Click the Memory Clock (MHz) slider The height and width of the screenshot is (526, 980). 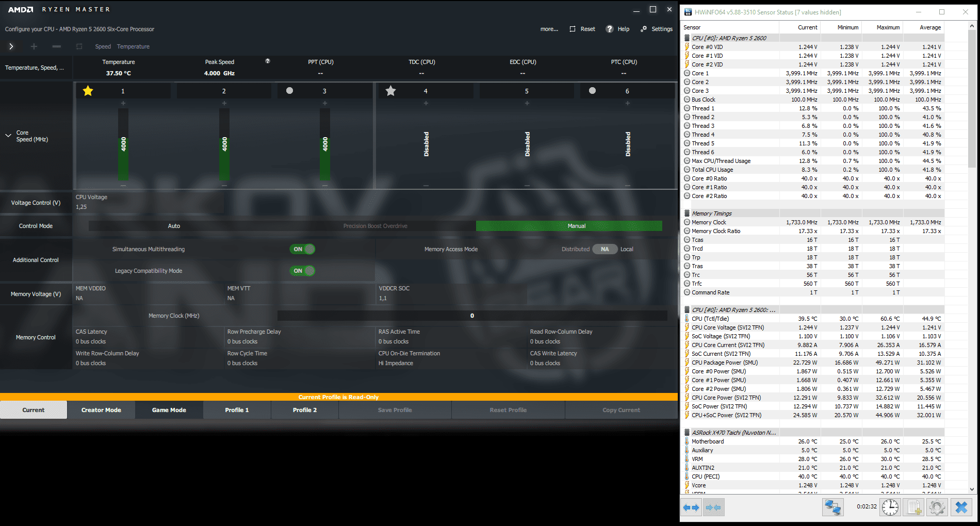click(x=472, y=316)
